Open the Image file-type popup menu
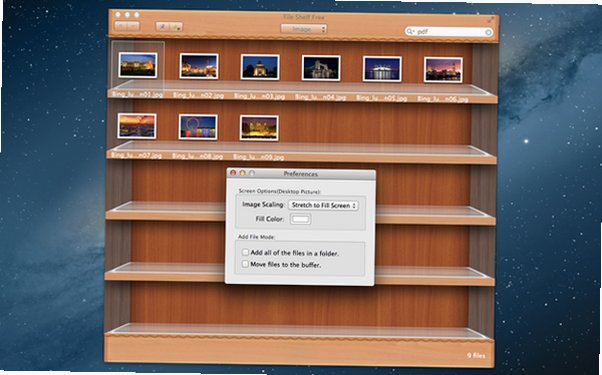Screen dimensions: 602x375 point(304,29)
